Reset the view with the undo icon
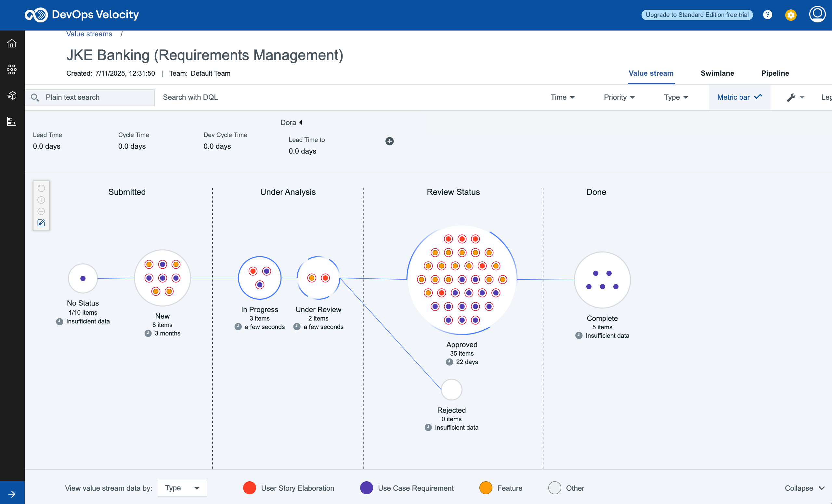 [41, 188]
